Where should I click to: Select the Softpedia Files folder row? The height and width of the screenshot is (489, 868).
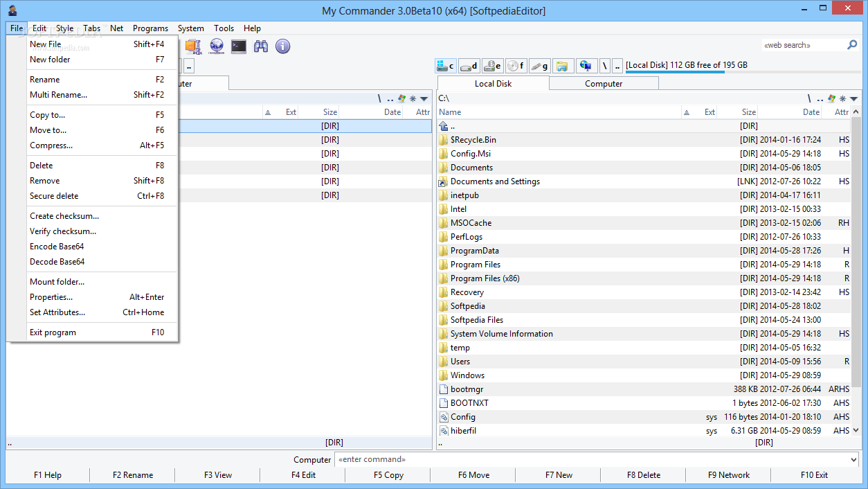[644, 320]
